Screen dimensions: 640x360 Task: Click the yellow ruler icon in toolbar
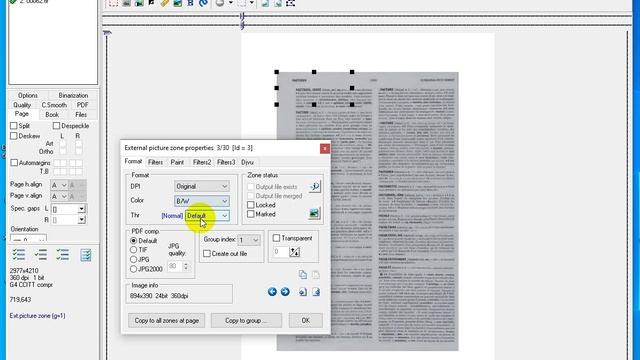[x=164, y=3]
